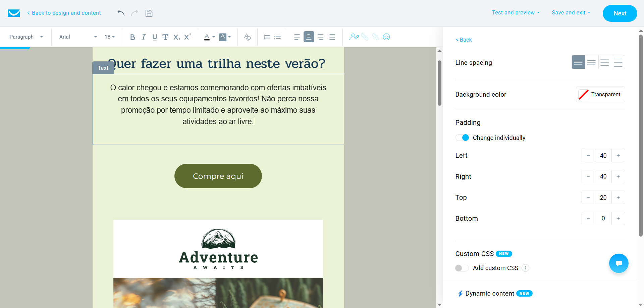Open the Test and preview menu
The width and height of the screenshot is (644, 308).
pos(516,12)
